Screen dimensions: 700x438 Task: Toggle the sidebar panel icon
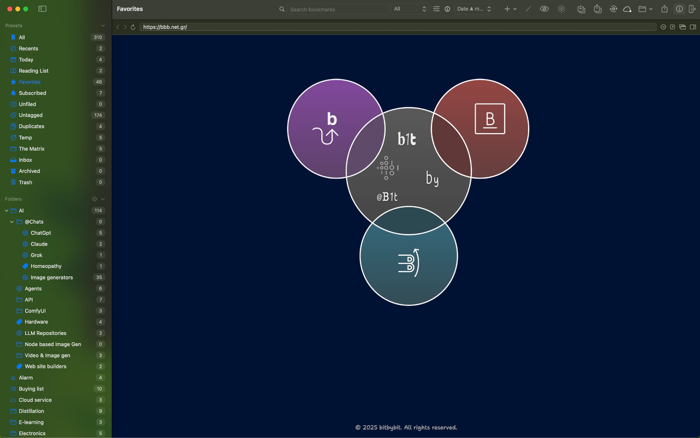[42, 9]
